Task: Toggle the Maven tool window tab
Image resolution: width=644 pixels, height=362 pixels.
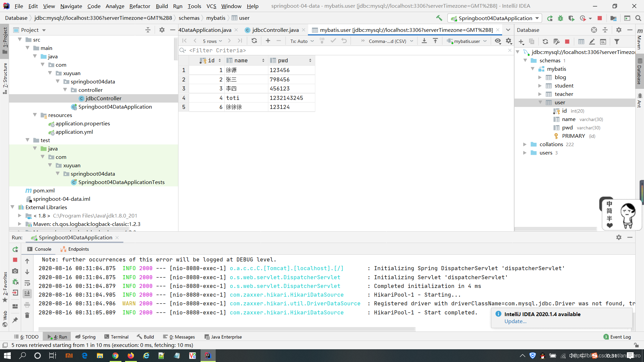Action: tap(639, 39)
